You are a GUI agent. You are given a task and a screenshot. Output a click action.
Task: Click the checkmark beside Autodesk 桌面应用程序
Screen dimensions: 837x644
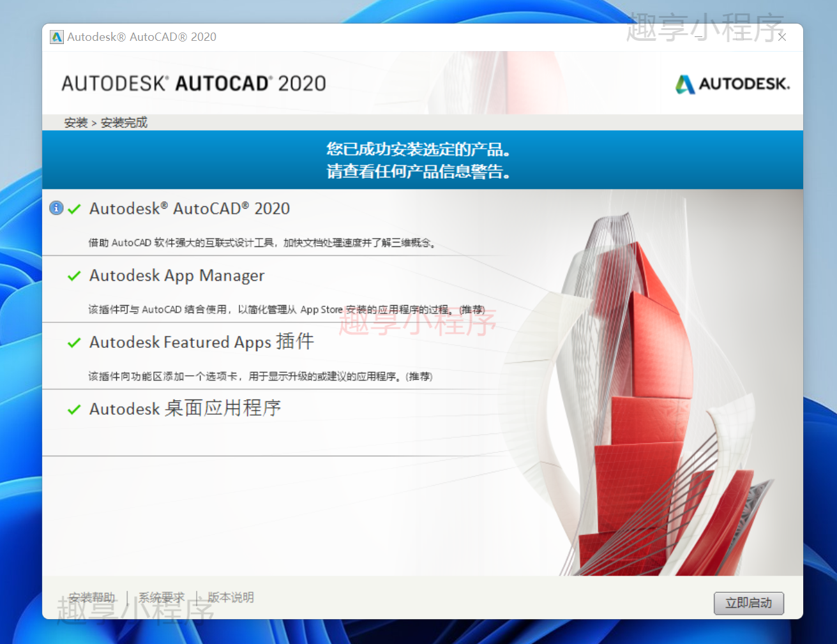(x=74, y=409)
